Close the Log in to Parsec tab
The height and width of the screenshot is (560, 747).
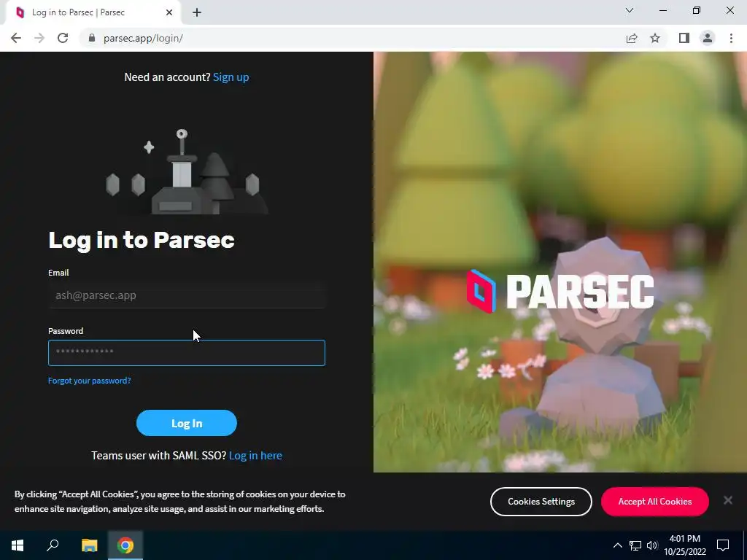(x=169, y=12)
